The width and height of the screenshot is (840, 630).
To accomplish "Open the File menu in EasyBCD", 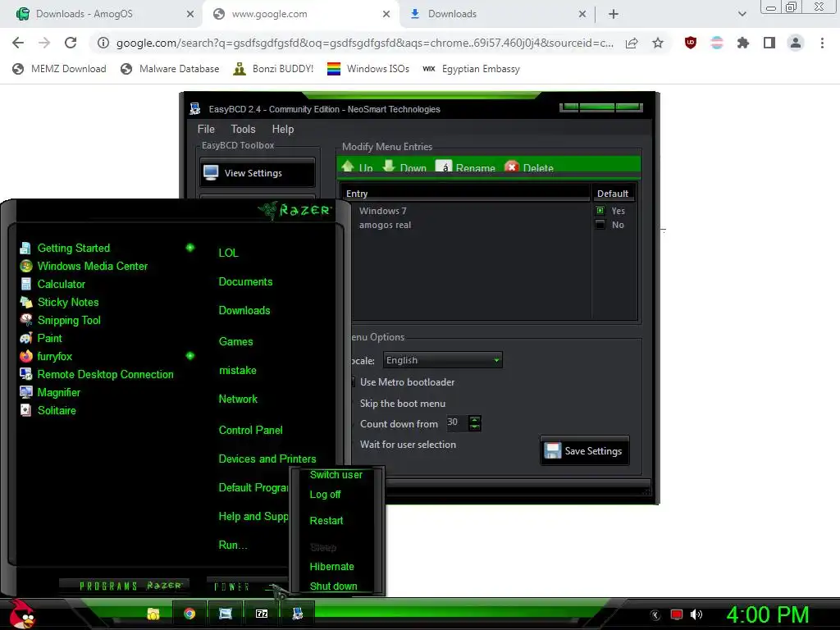I will pyautogui.click(x=206, y=129).
